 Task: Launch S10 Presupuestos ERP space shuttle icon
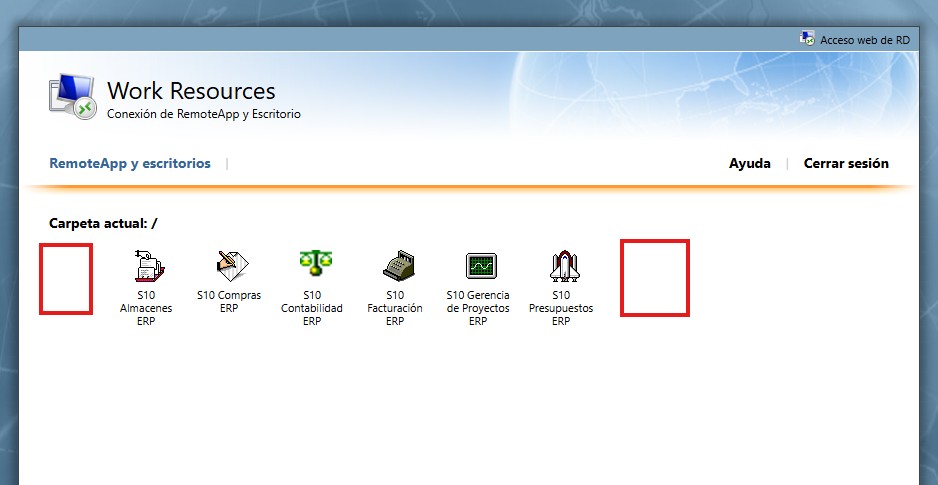(561, 266)
